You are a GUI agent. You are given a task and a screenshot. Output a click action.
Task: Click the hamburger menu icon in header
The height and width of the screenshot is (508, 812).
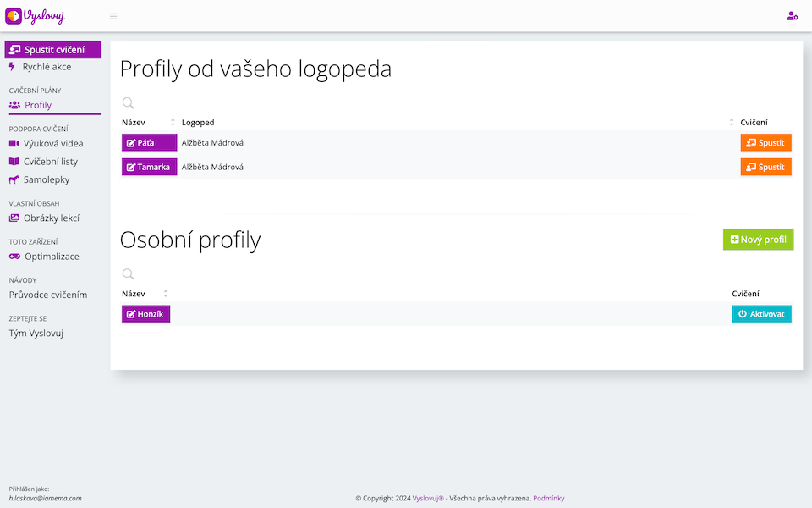coord(113,16)
